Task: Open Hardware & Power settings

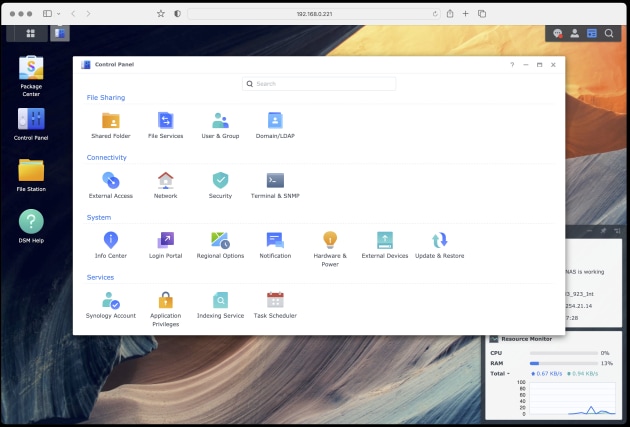Action: pyautogui.click(x=330, y=249)
